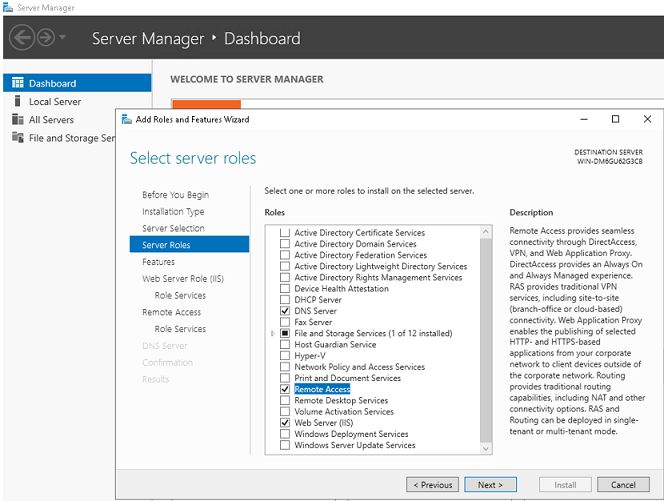
Task: Check Active Directory Lightweight Directory Services
Action: click(x=285, y=266)
